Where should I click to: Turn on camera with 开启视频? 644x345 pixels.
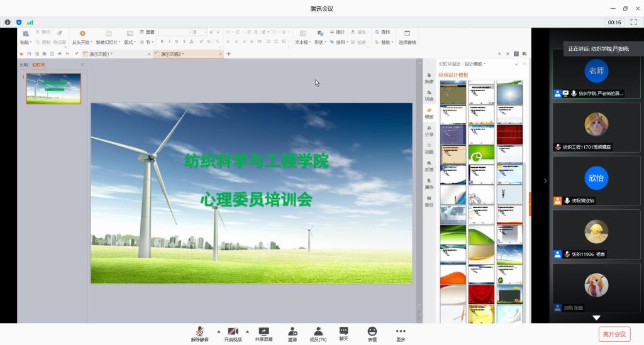pyautogui.click(x=232, y=333)
